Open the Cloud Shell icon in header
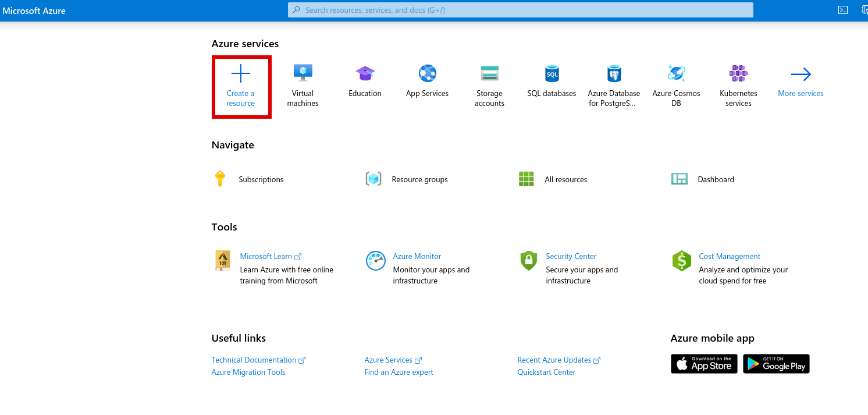This screenshot has height=415, width=868. click(x=842, y=10)
